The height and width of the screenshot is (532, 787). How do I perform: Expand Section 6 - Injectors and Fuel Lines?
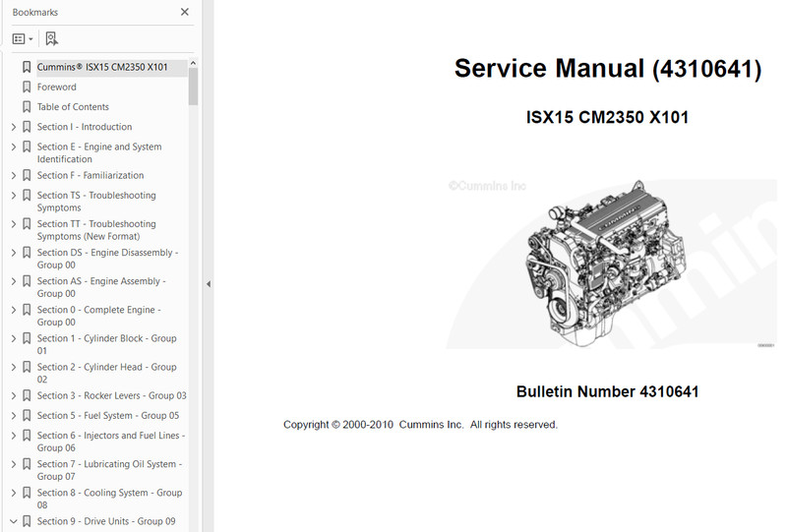(x=14, y=437)
